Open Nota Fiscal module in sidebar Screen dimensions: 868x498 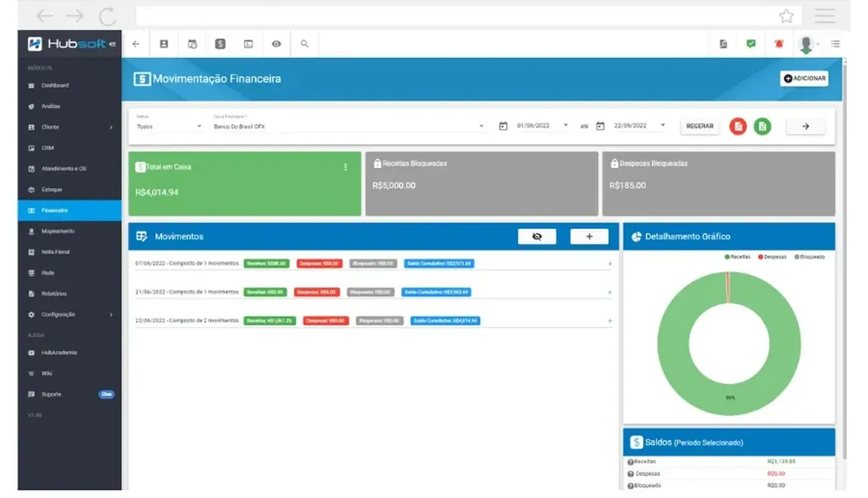70,252
